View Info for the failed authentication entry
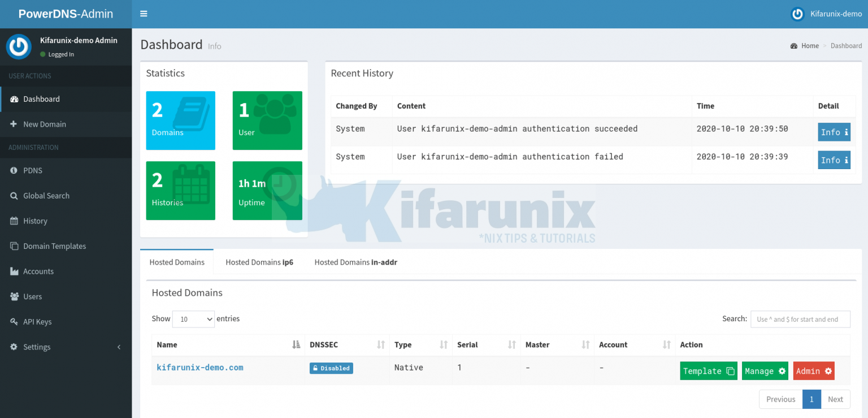The width and height of the screenshot is (868, 418). [x=834, y=160]
